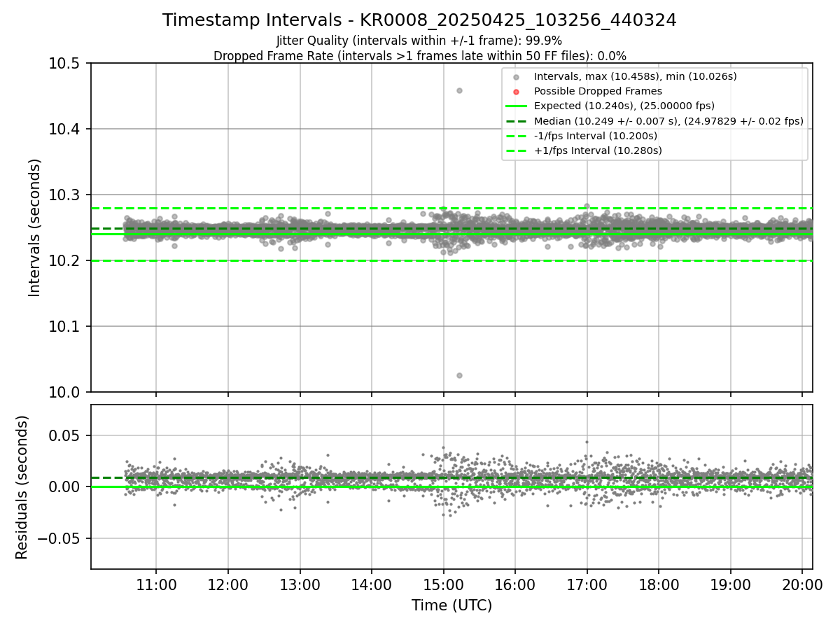
Task: Click the 17:00 x-axis tick label
Action: 587,584
